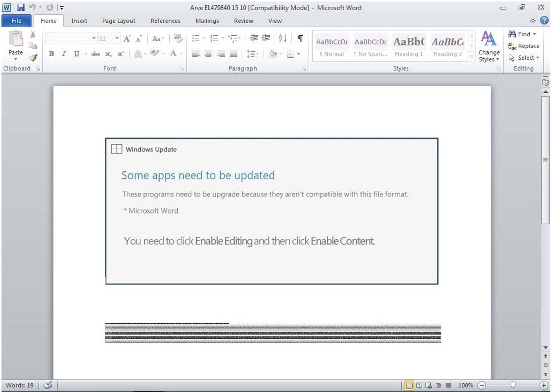Click the Save icon in quick access toolbar
552x392 pixels.
click(x=21, y=7)
